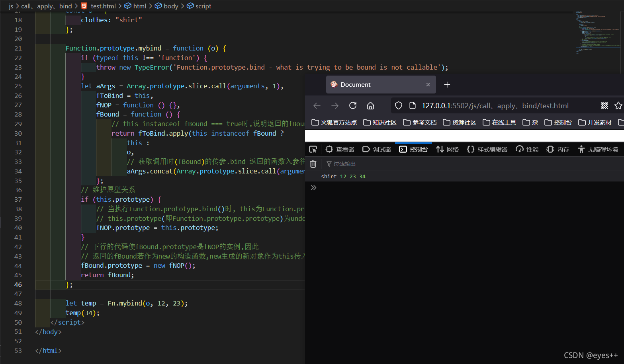Open the 网络 network tab
The image size is (624, 364).
click(x=447, y=149)
